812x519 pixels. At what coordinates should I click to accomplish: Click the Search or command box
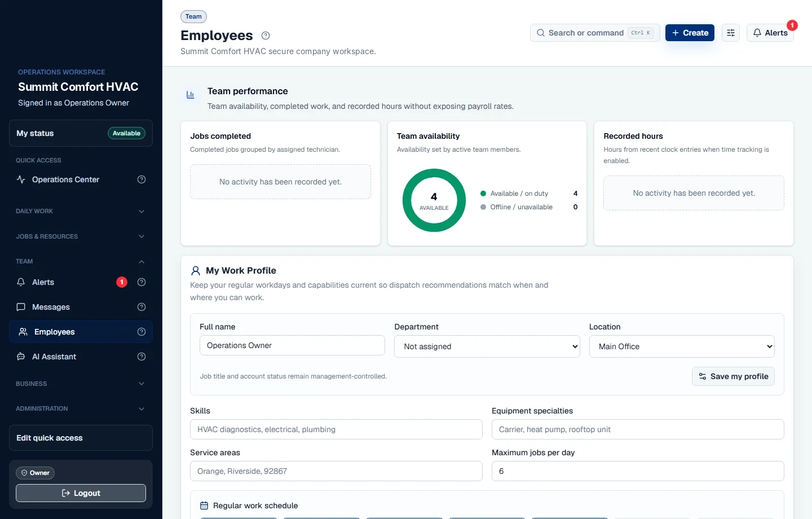click(x=595, y=33)
